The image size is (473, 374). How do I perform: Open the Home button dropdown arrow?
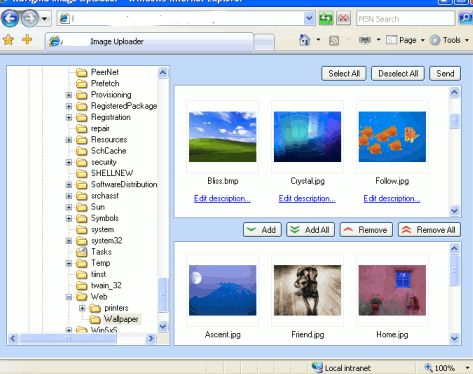pos(318,40)
